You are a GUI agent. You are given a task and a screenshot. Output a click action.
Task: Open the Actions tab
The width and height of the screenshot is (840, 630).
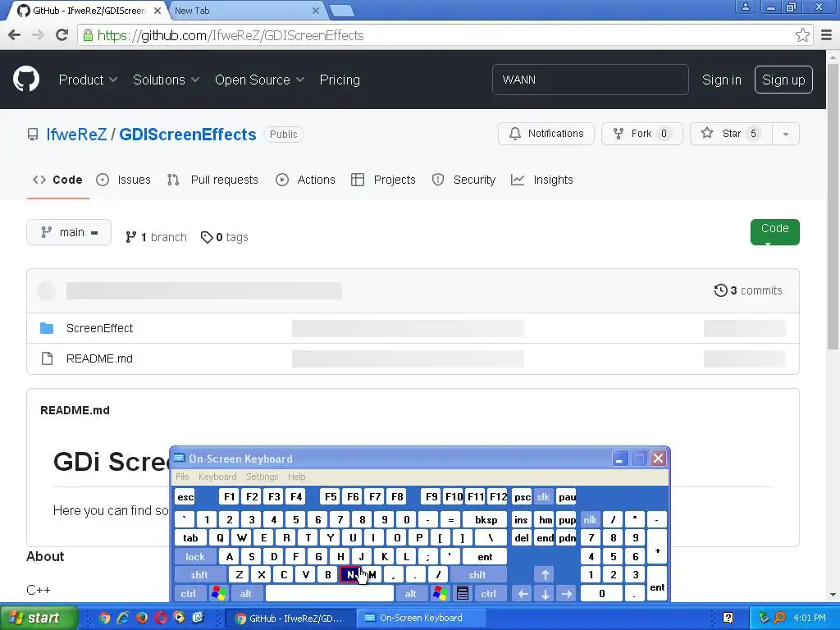click(305, 180)
